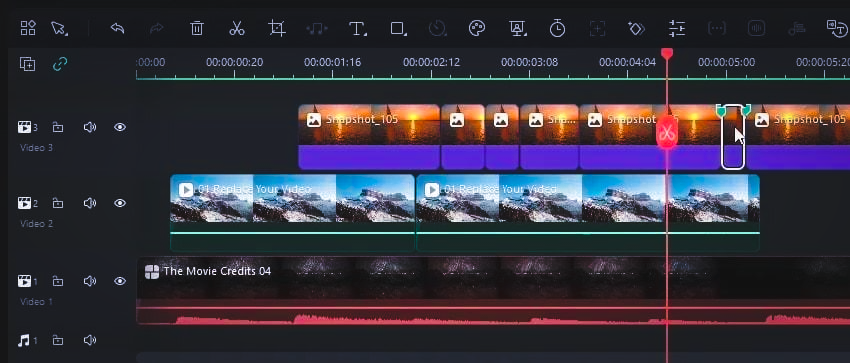Click the keyframe diamond icon
850x363 pixels.
(x=636, y=29)
